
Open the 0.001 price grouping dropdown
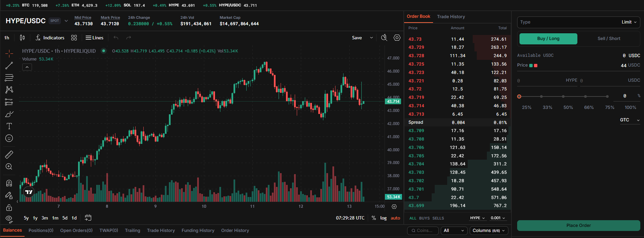[x=498, y=218]
